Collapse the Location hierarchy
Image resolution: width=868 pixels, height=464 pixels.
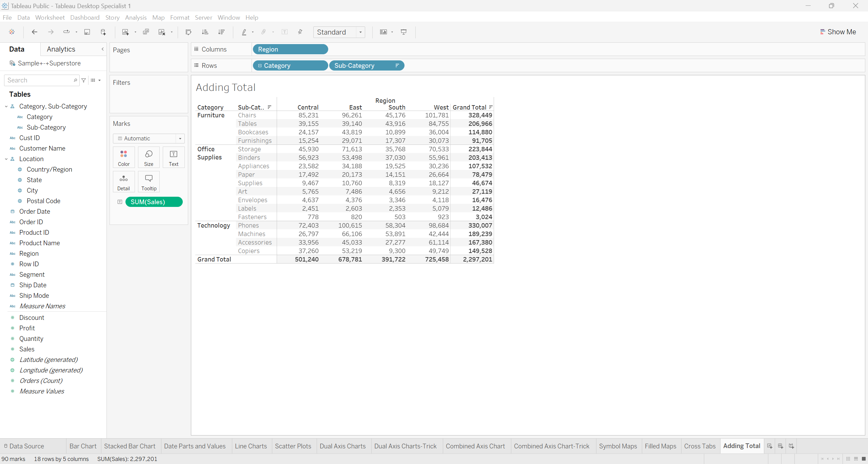coord(6,159)
